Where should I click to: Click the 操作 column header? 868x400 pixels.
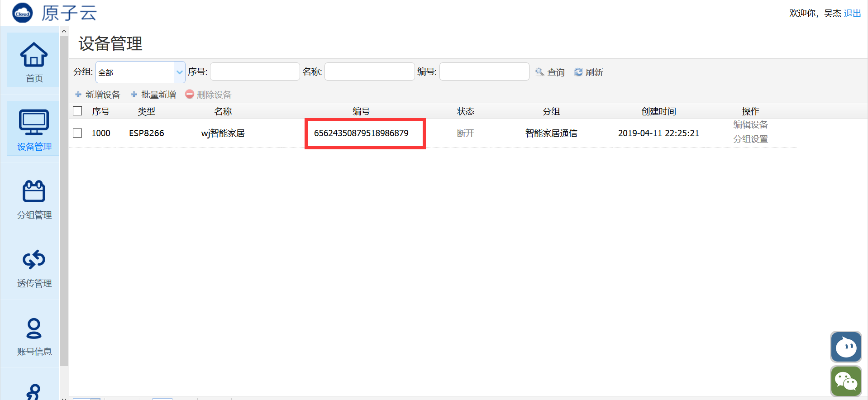pyautogui.click(x=750, y=111)
